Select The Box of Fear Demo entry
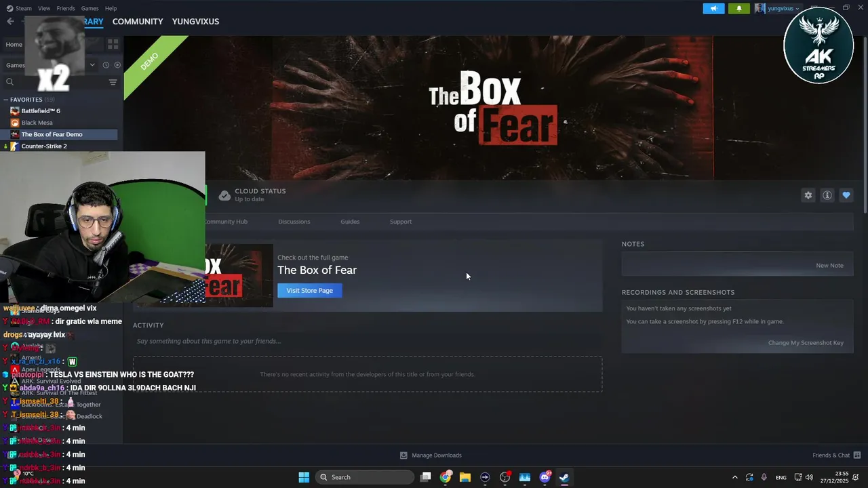This screenshot has height=488, width=868. 59,134
